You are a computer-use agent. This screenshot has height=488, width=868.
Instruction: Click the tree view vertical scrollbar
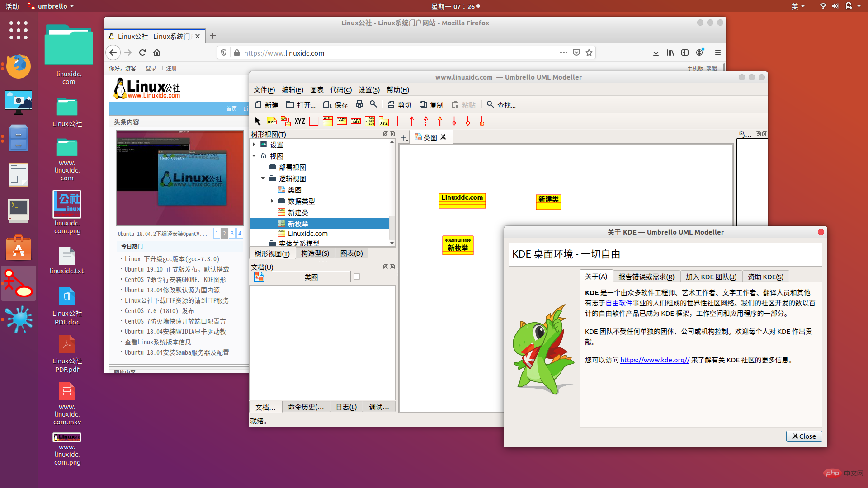[x=392, y=192]
